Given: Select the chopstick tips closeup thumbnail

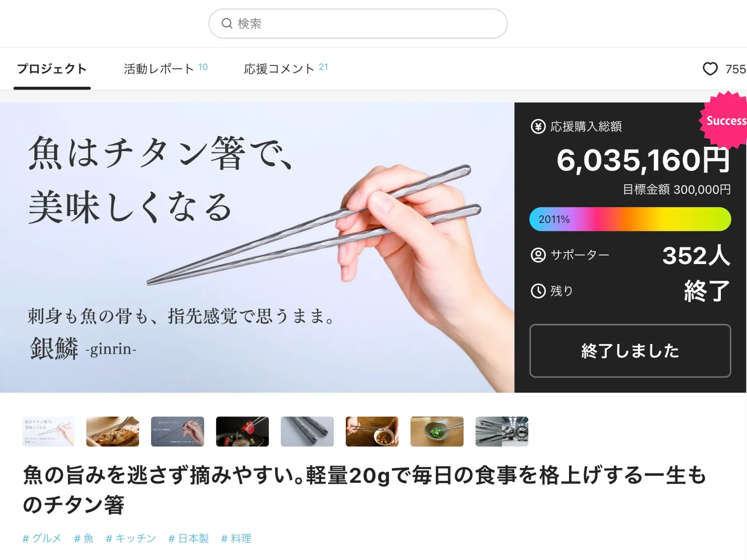Looking at the screenshot, I should [x=307, y=432].
